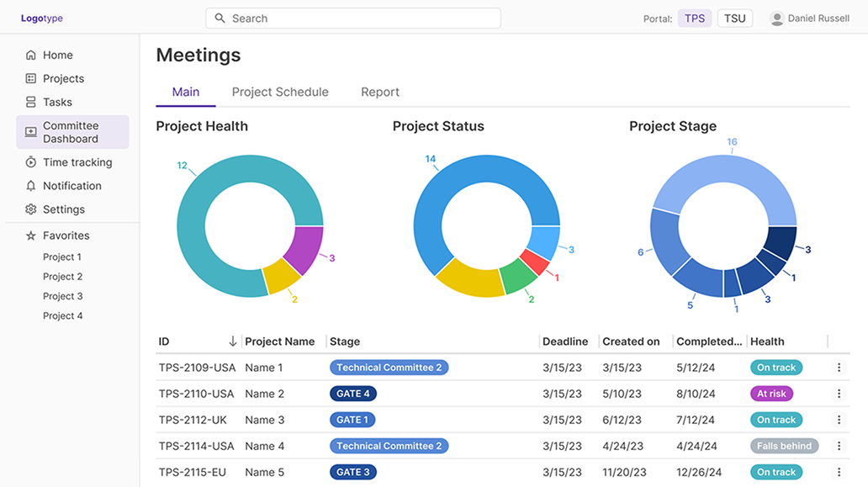Sort table by ID arrow
The height and width of the screenshot is (487, 868).
[233, 341]
